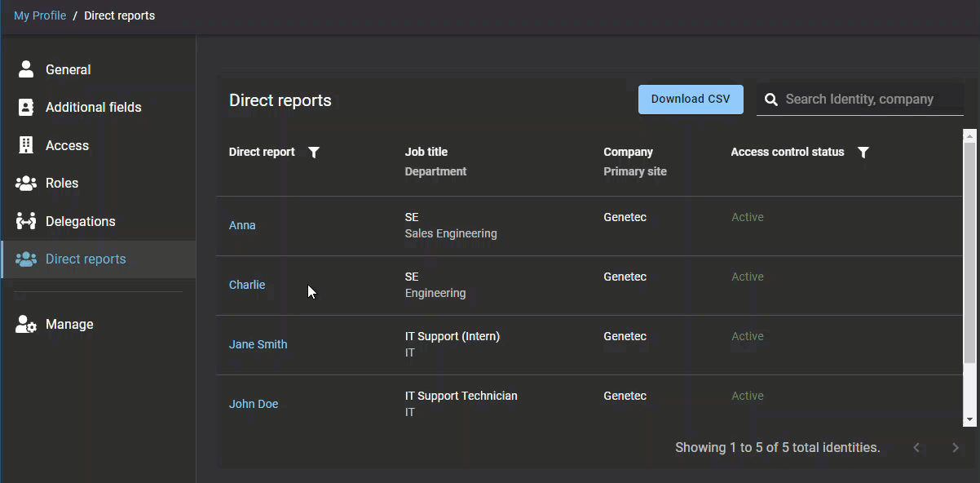Click the Direct reports group icon
This screenshot has width=980, height=483.
[26, 259]
